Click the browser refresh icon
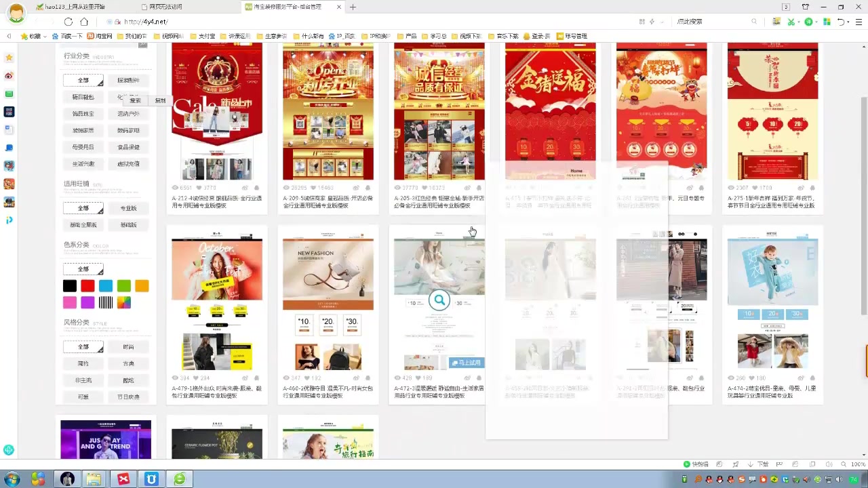868x488 pixels. click(68, 22)
